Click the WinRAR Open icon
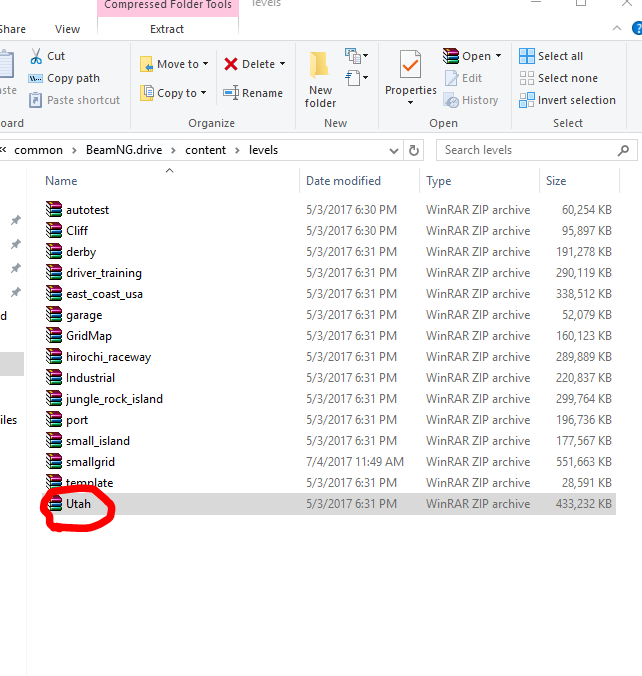 tap(451, 56)
